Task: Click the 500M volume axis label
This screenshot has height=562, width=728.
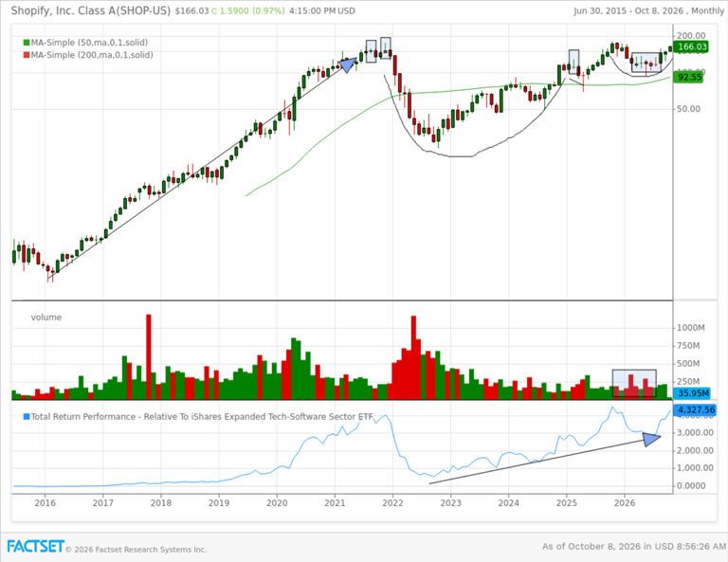Action: 688,364
